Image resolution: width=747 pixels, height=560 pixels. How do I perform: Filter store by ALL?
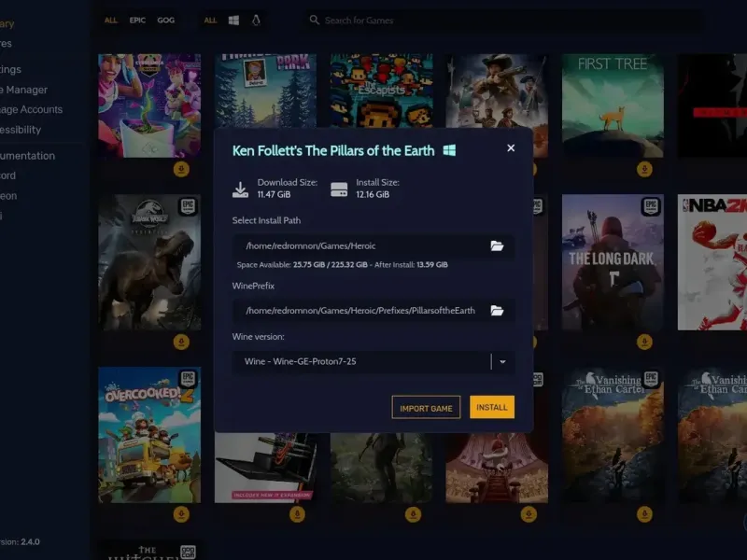point(110,20)
